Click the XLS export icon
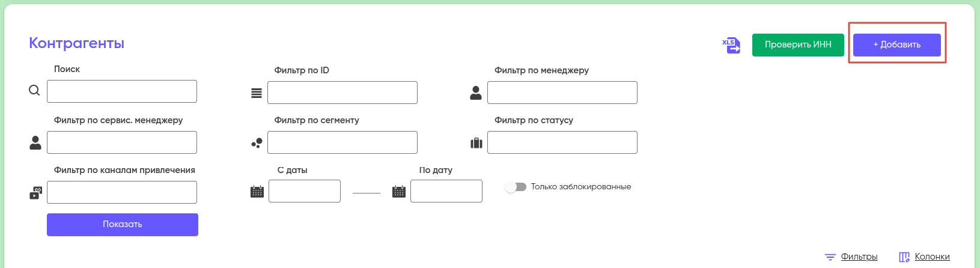 tap(731, 45)
